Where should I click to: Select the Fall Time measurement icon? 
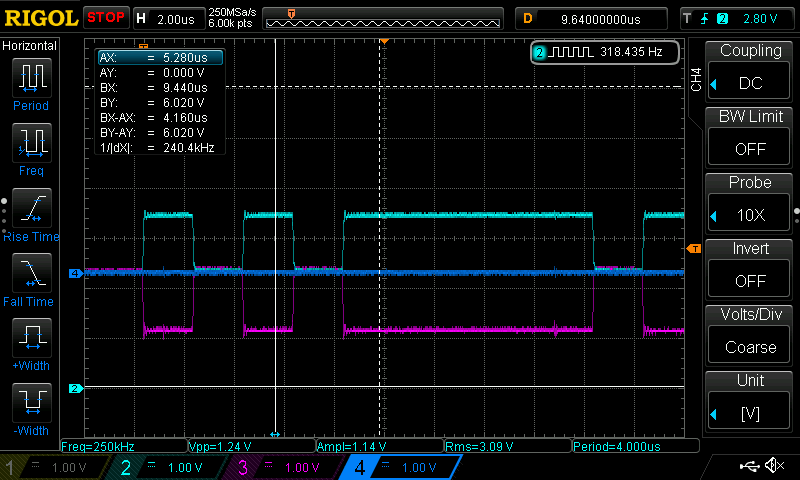click(x=32, y=272)
